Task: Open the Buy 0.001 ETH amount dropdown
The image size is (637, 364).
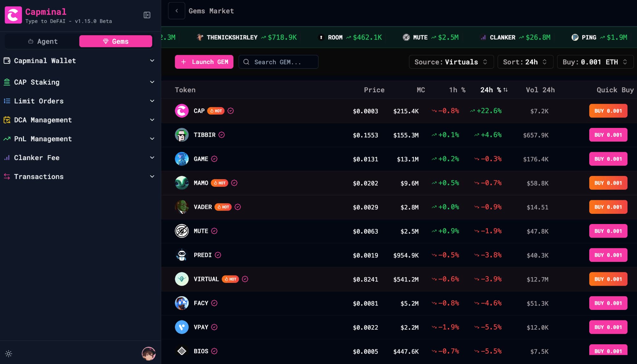Action: [595, 62]
